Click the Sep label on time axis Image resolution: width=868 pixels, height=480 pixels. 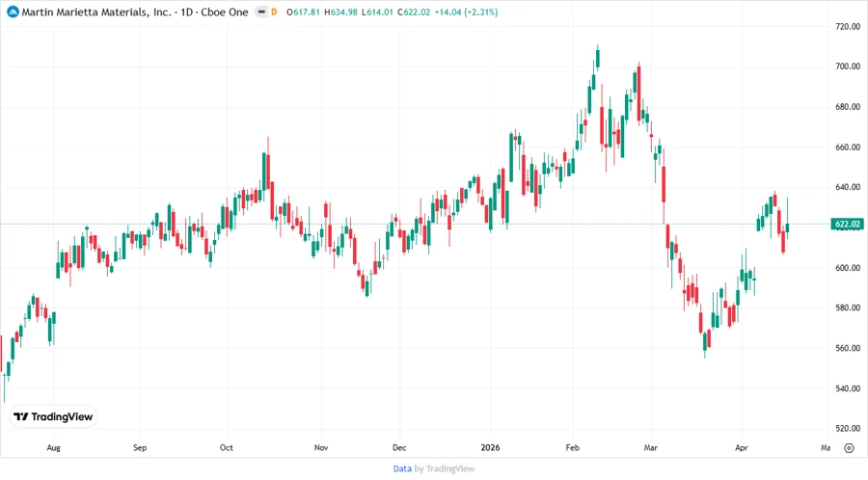(x=140, y=447)
